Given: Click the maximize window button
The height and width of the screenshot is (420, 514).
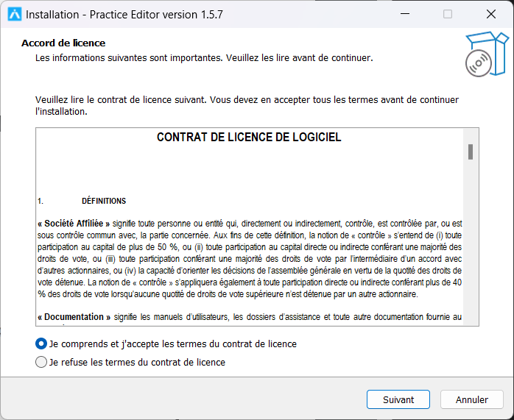Looking at the screenshot, I should pos(448,14).
